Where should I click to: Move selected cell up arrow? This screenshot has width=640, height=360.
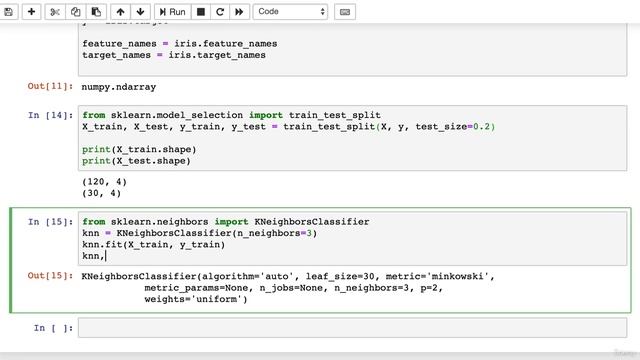120,12
